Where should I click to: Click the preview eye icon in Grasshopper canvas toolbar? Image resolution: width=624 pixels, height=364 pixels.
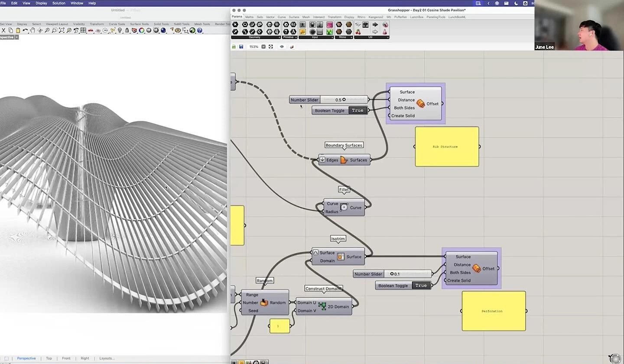(282, 46)
